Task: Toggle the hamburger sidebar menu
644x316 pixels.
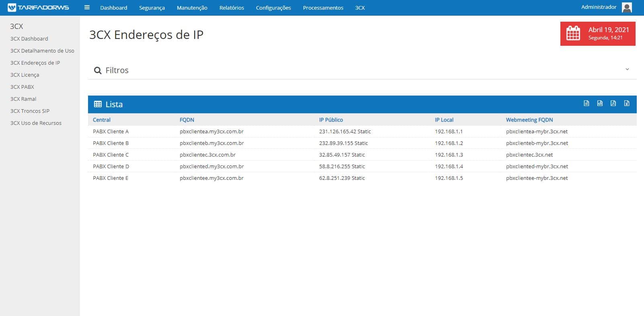Action: 87,8
